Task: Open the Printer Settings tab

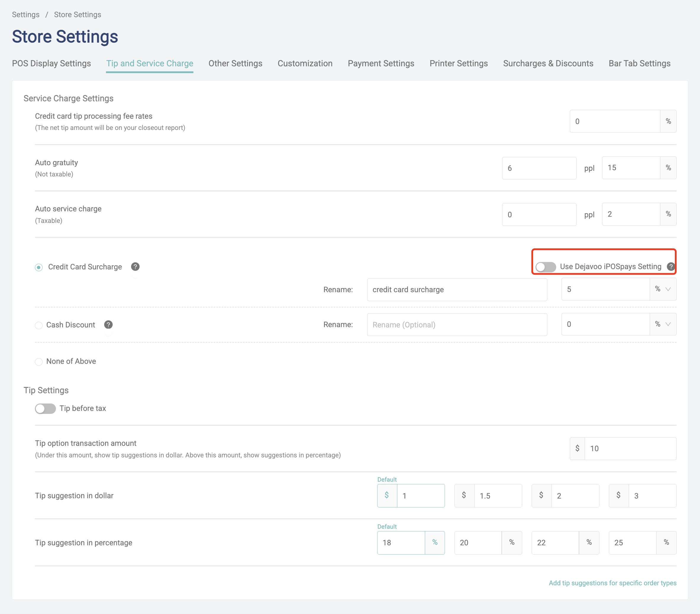Action: [x=459, y=63]
